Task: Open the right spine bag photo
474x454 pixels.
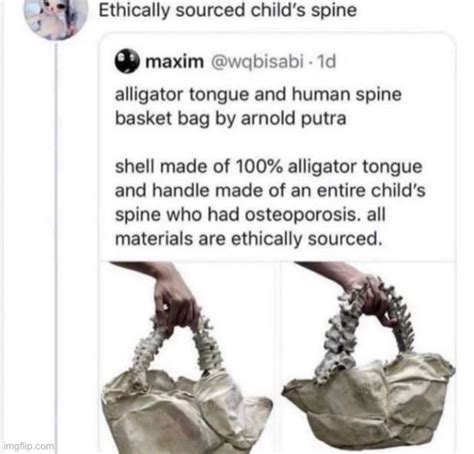Action: (x=368, y=358)
